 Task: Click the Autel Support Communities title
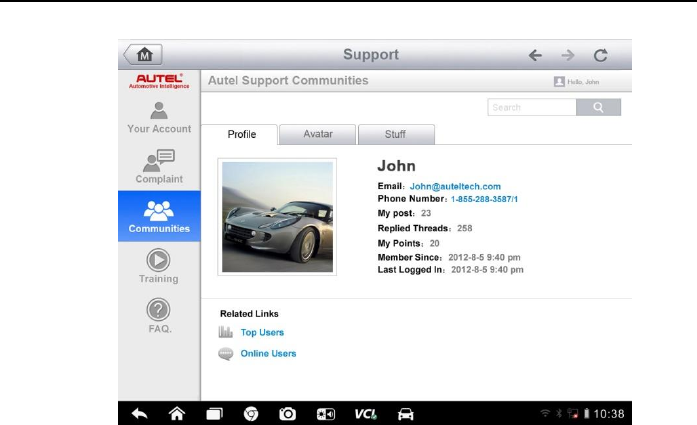click(288, 80)
